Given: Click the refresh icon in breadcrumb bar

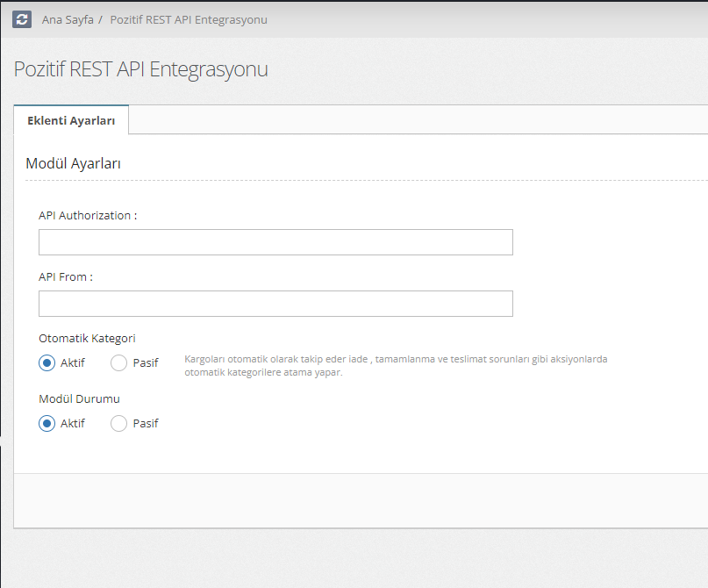Looking at the screenshot, I should click(x=22, y=19).
